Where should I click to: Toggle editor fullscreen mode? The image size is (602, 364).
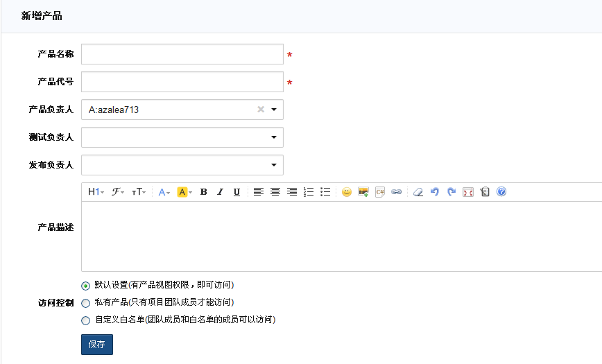click(468, 191)
